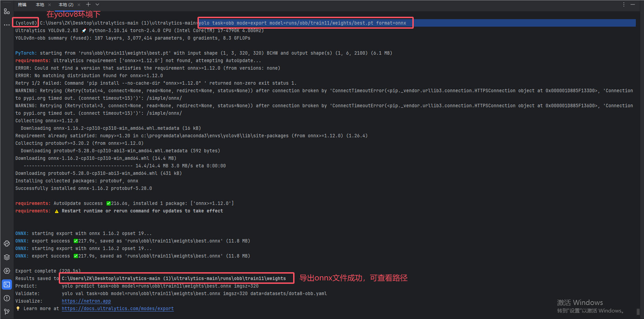This screenshot has height=319, width=644.
Task: Click the terminal vertical scrollbar thumb
Action: [638, 312]
